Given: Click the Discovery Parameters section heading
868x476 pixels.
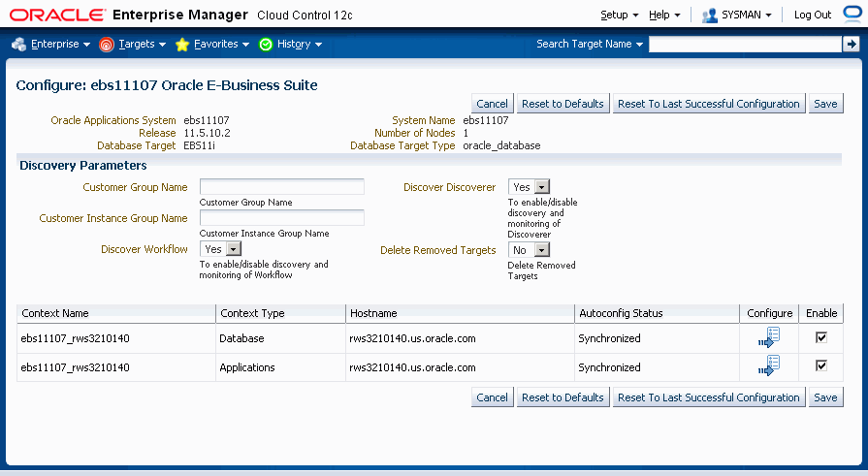Looking at the screenshot, I should click(x=83, y=165).
